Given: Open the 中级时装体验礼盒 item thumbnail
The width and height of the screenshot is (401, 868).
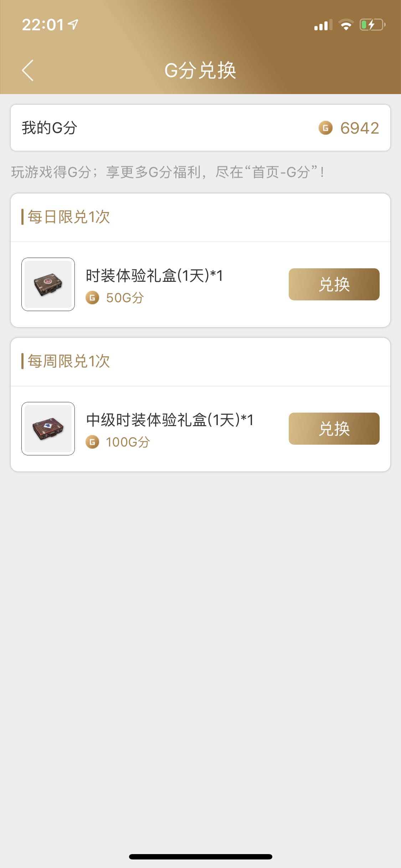Looking at the screenshot, I should (x=48, y=429).
